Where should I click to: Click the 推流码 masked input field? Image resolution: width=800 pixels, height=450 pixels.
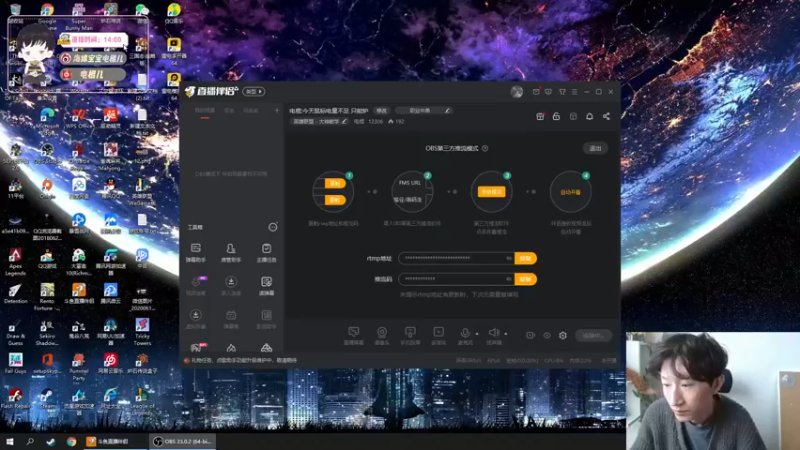tap(456, 279)
